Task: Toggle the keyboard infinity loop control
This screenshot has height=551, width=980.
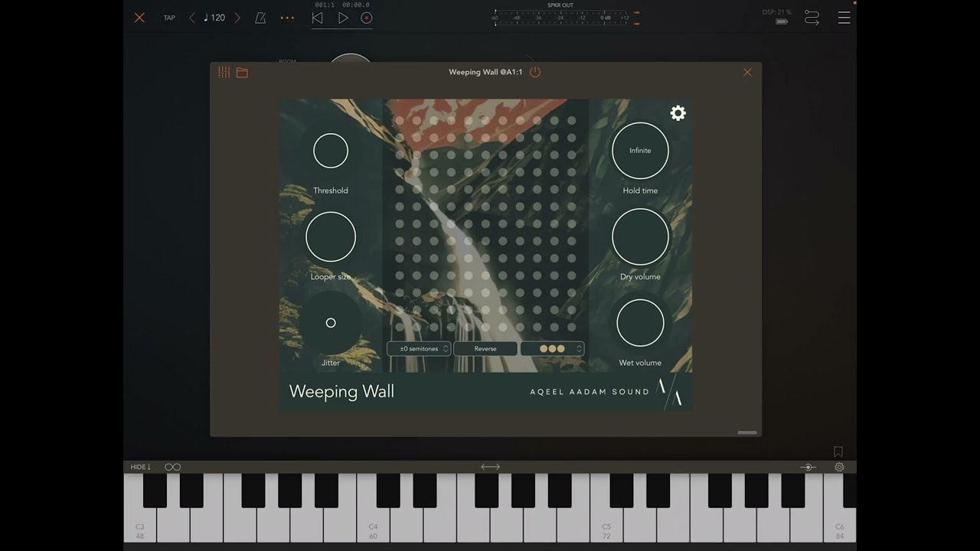Action: [x=172, y=467]
